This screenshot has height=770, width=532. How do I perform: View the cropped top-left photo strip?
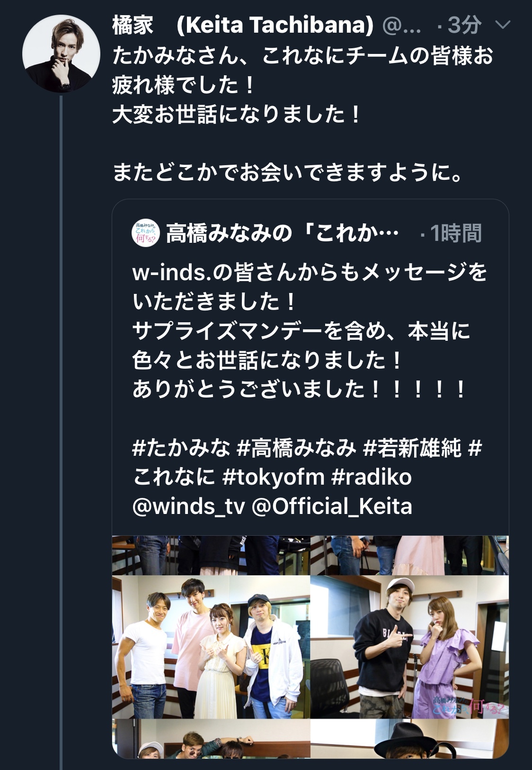(x=211, y=555)
